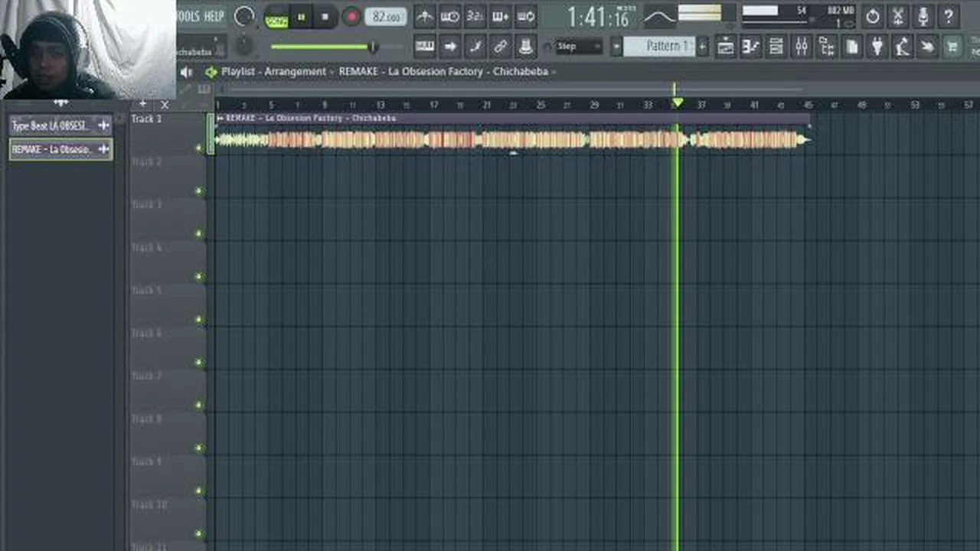Mute Track 7 with its green switch

point(200,406)
